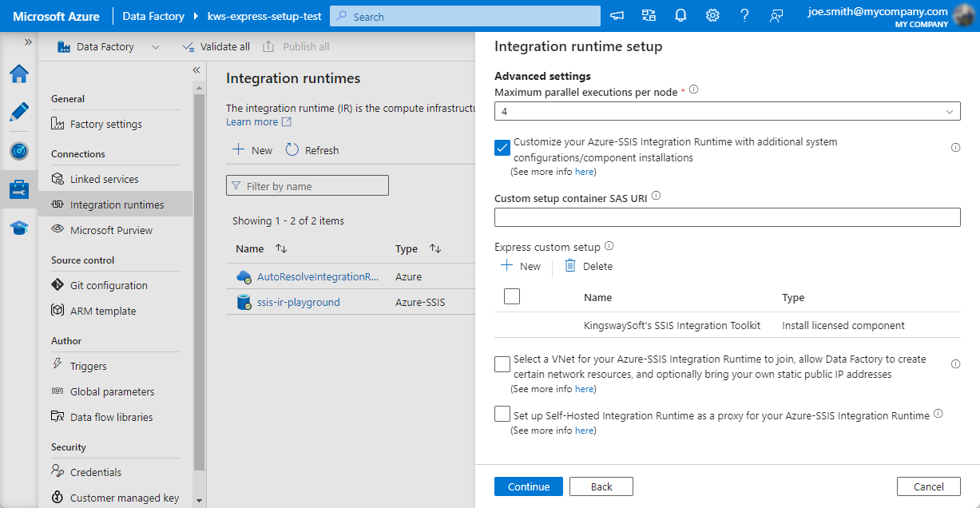Viewport: 980px width, 508px height.
Task: Select Integration runtimes menu item
Action: pos(115,204)
